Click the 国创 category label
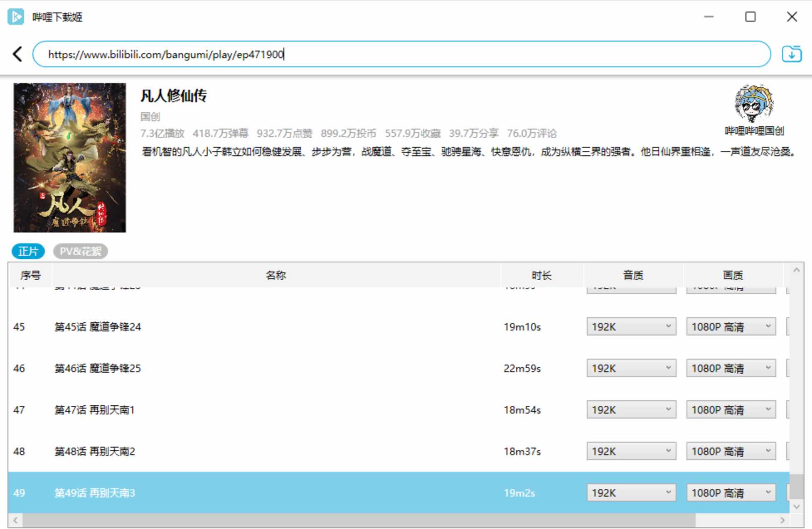Screen dimensions: 812x529 click(x=150, y=117)
